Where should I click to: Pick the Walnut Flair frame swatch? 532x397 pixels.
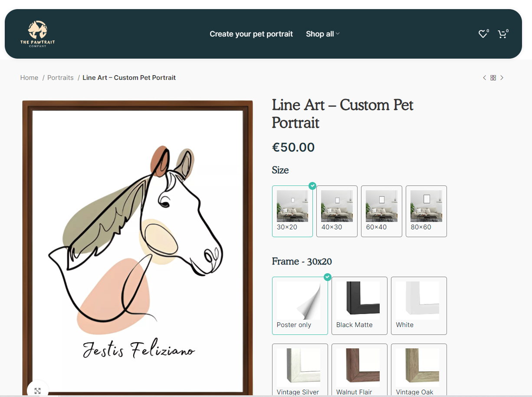(x=359, y=370)
